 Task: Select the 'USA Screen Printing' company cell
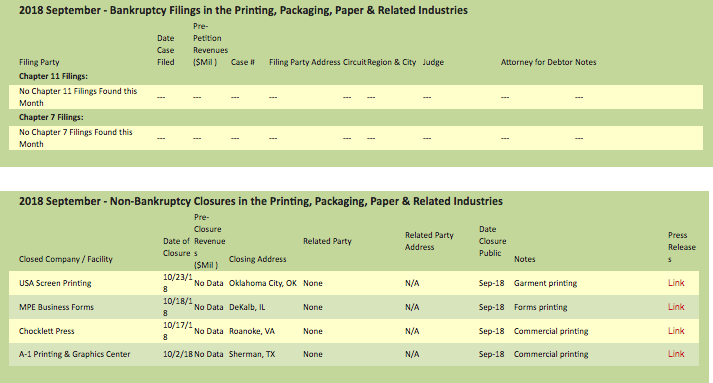pos(55,283)
